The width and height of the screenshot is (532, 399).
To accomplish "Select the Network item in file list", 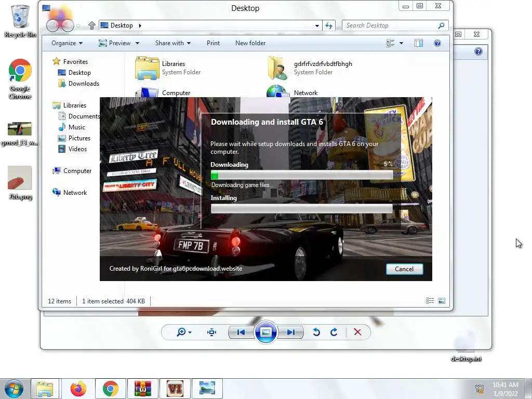I will [x=292, y=91].
